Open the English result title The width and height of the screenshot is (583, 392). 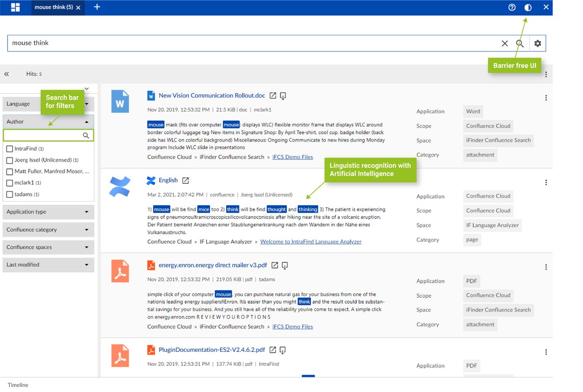[168, 180]
